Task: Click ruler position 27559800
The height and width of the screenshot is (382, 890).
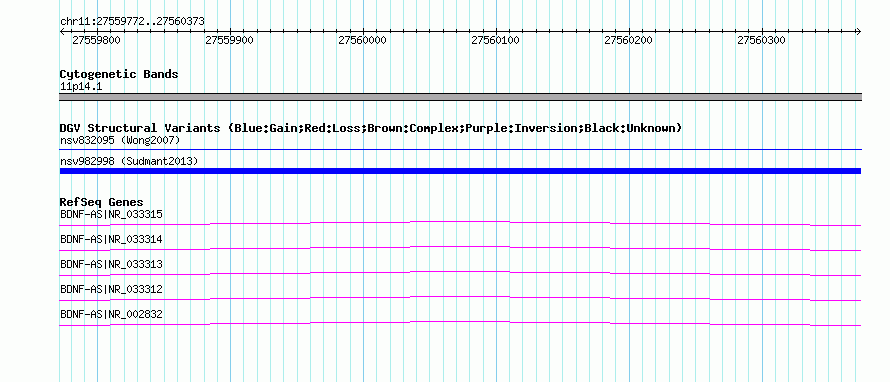Action: click(x=96, y=40)
